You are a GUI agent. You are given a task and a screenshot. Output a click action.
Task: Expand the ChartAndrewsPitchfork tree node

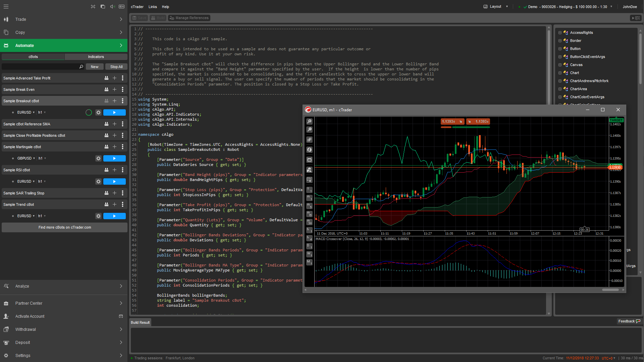tap(560, 81)
